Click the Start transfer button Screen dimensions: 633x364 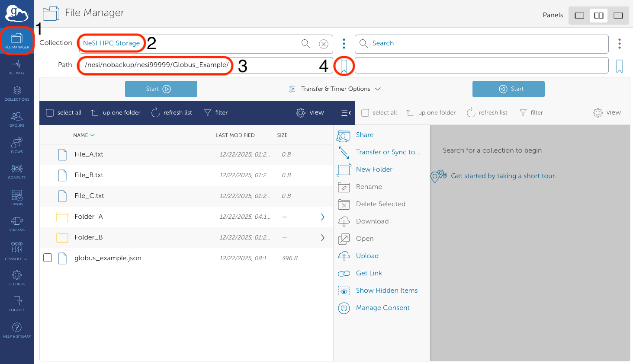click(x=161, y=89)
